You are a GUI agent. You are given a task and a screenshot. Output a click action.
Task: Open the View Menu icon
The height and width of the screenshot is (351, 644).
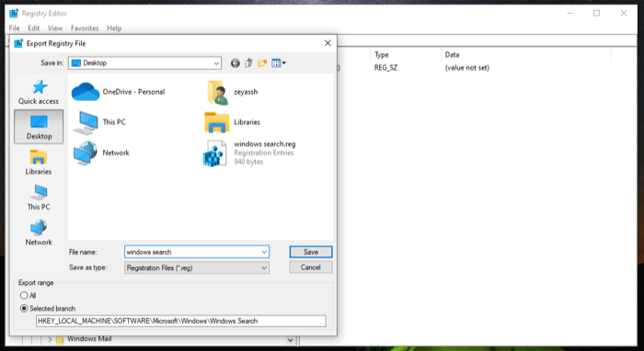[x=279, y=63]
